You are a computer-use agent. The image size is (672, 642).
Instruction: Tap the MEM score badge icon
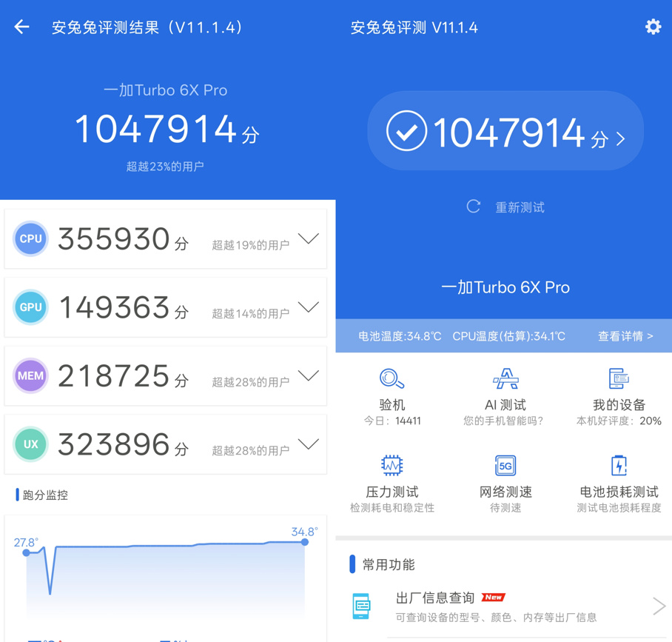[x=30, y=375]
